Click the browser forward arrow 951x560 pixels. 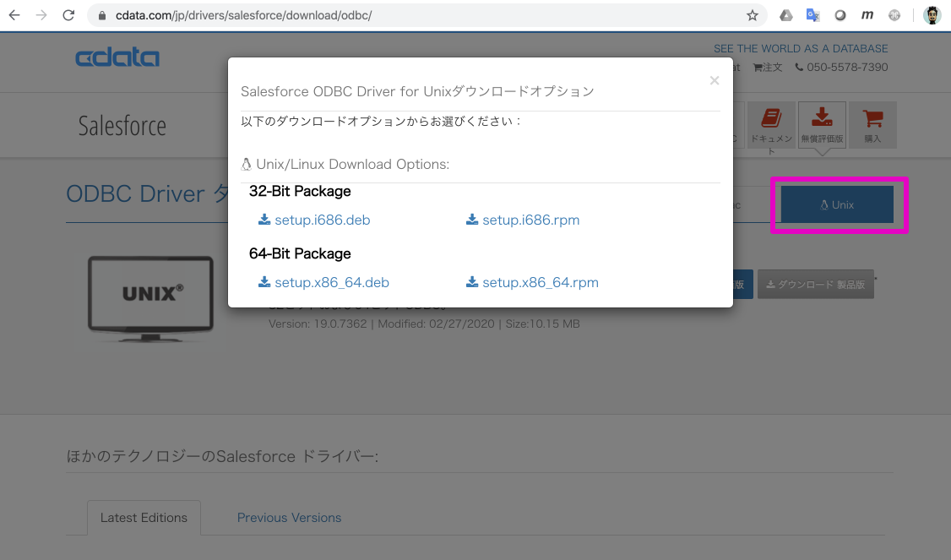[41, 15]
